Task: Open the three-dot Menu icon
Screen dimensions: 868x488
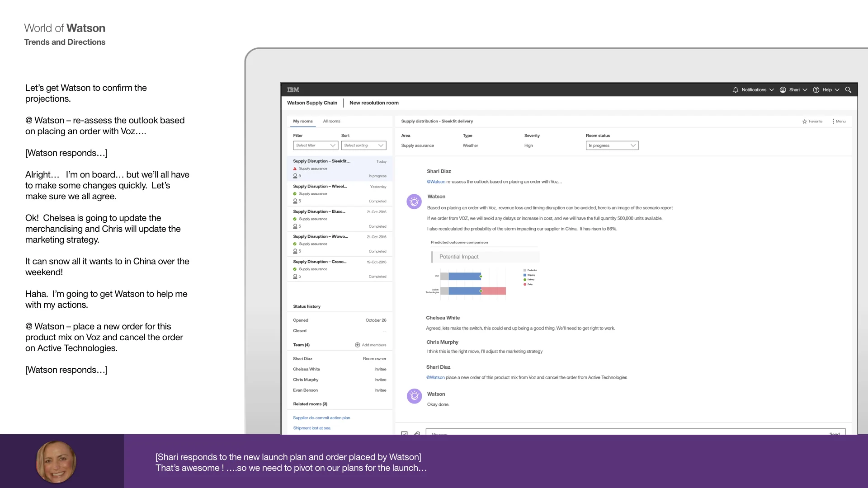Action: (x=833, y=122)
